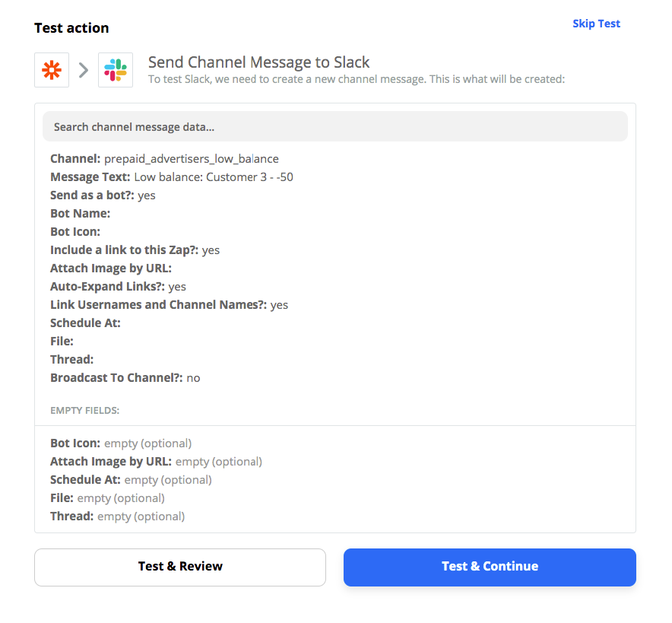
Task: Click the Test & Review button
Action: click(x=180, y=567)
